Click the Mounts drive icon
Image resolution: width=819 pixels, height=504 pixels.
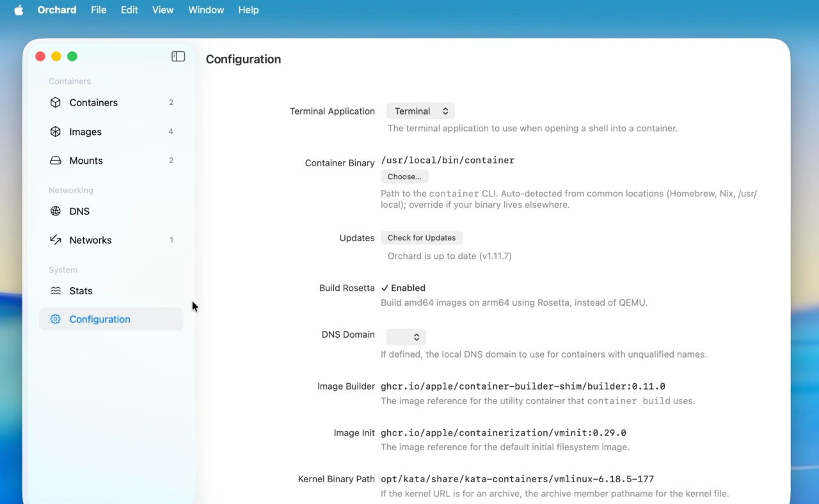(56, 161)
